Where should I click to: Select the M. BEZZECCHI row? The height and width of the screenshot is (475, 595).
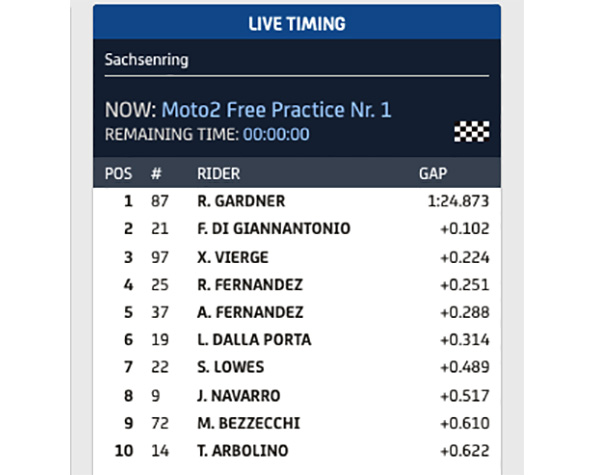(x=297, y=423)
